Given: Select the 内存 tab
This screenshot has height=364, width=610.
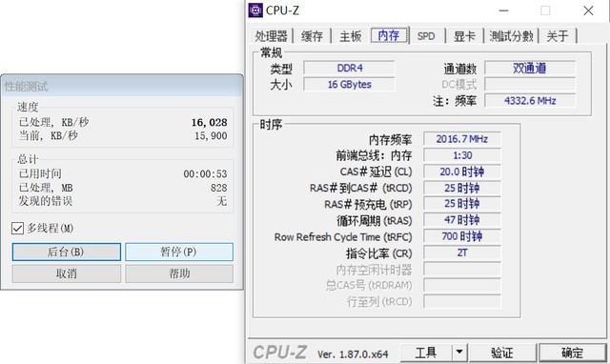Looking at the screenshot, I should [x=389, y=35].
